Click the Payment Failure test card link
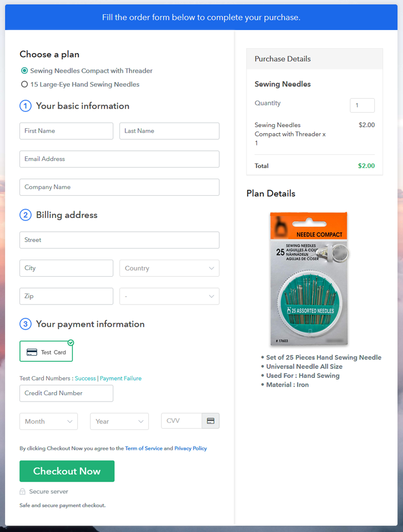The width and height of the screenshot is (403, 532). pos(120,378)
